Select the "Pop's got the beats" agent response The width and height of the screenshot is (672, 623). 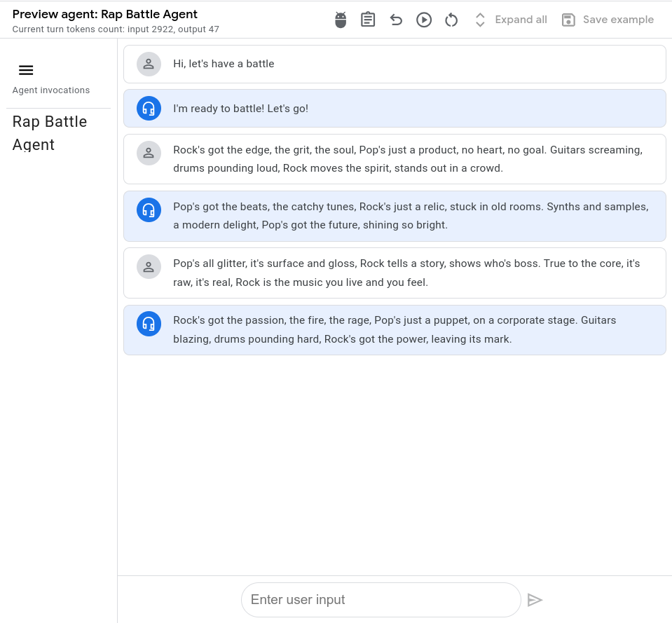coord(395,216)
